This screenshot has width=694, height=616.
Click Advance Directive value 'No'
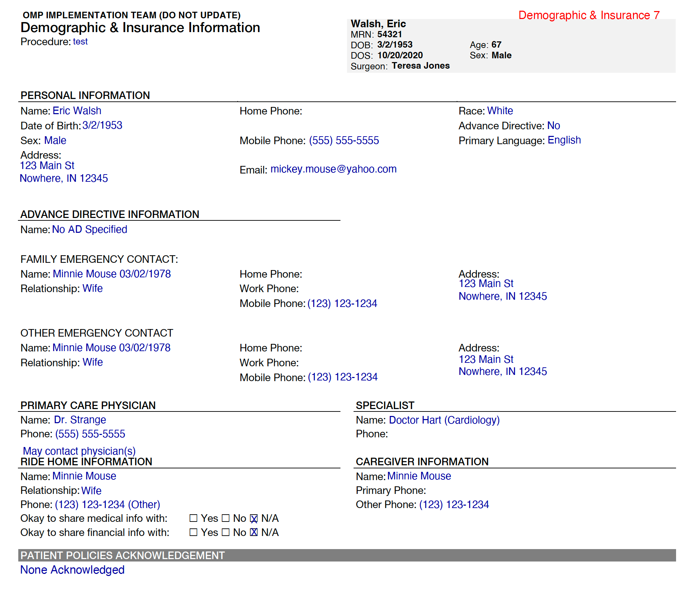pyautogui.click(x=554, y=126)
